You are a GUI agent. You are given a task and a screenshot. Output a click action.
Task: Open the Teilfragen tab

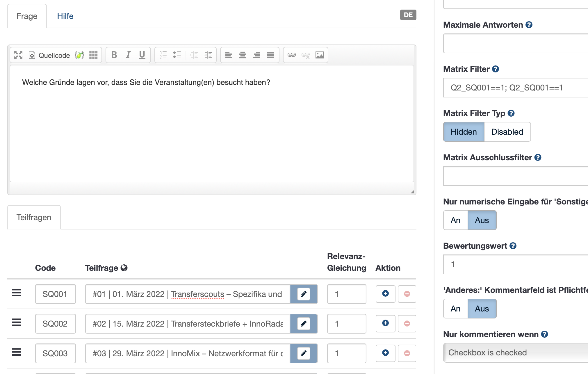pyautogui.click(x=34, y=218)
